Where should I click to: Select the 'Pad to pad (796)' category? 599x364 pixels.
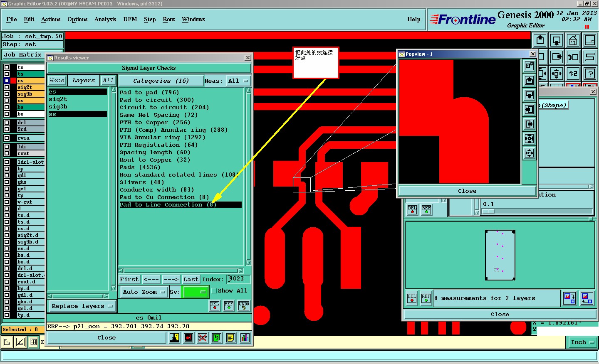[x=149, y=93]
